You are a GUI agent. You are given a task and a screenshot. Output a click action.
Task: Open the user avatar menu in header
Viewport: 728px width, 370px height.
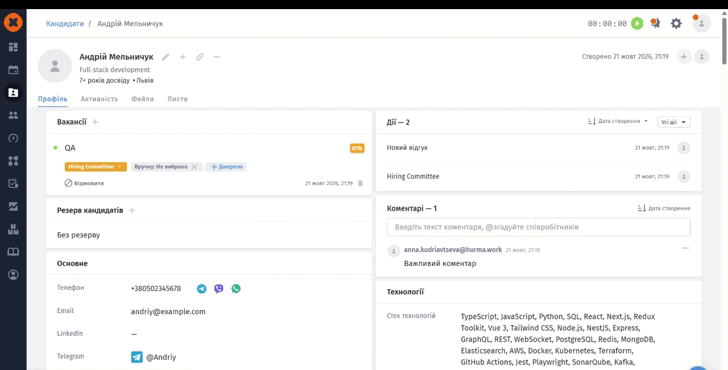coord(701,23)
